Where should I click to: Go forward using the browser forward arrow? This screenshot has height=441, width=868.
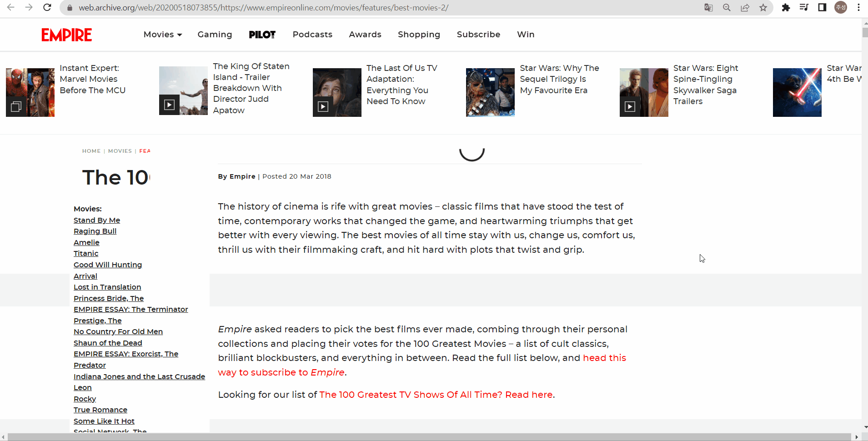click(29, 7)
